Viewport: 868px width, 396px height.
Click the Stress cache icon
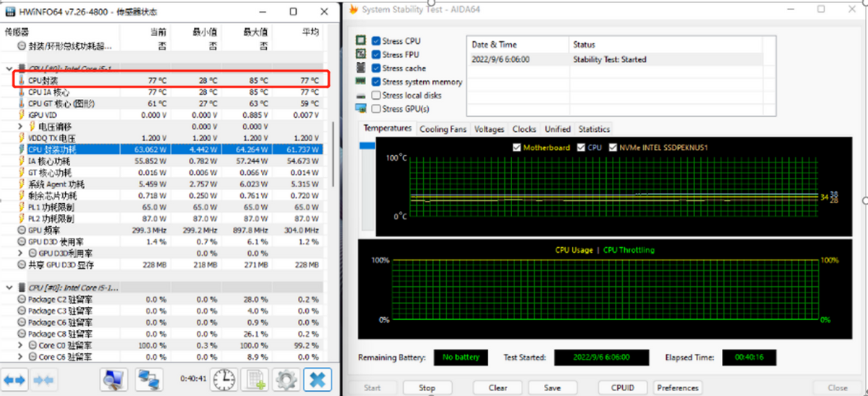(x=361, y=68)
